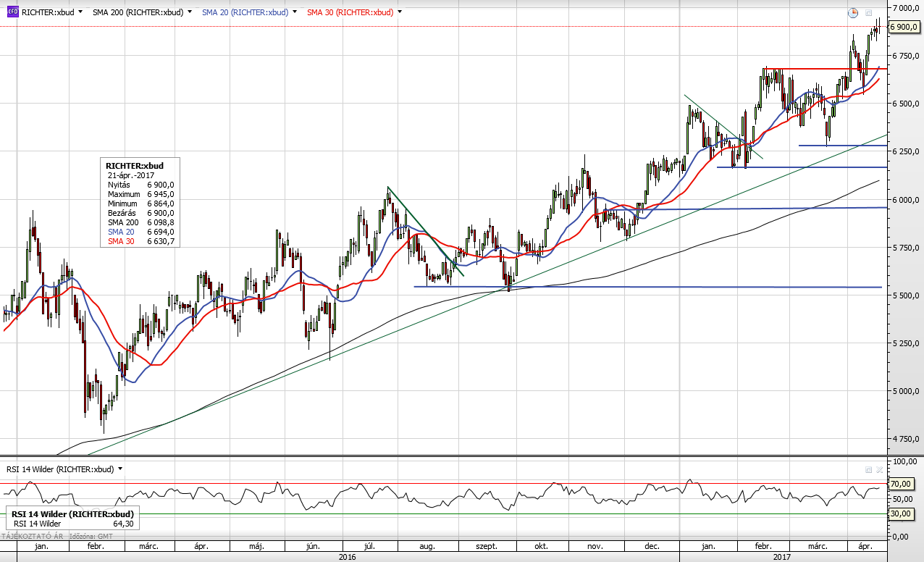The height and width of the screenshot is (562, 924).
Task: Close the RSI indicator panel
Action: pos(880,469)
